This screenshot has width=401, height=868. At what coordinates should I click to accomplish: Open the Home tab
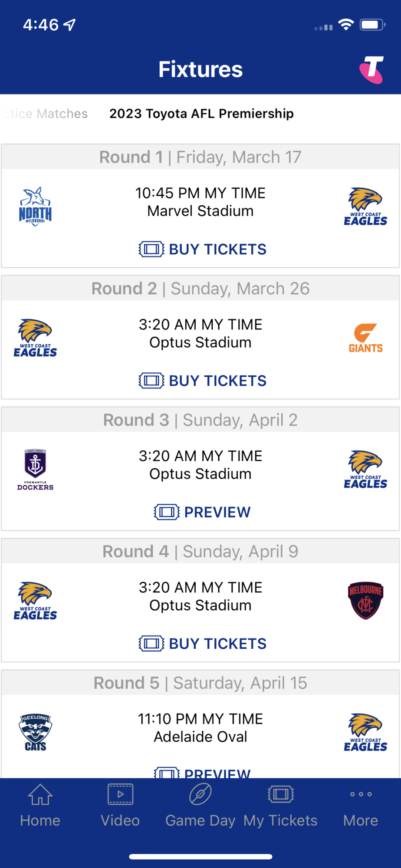click(x=40, y=806)
